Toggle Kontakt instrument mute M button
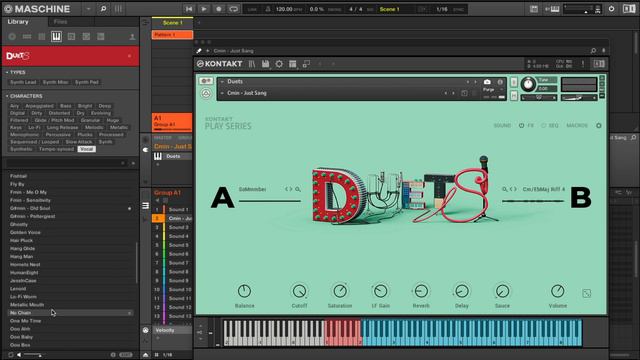 514,96
